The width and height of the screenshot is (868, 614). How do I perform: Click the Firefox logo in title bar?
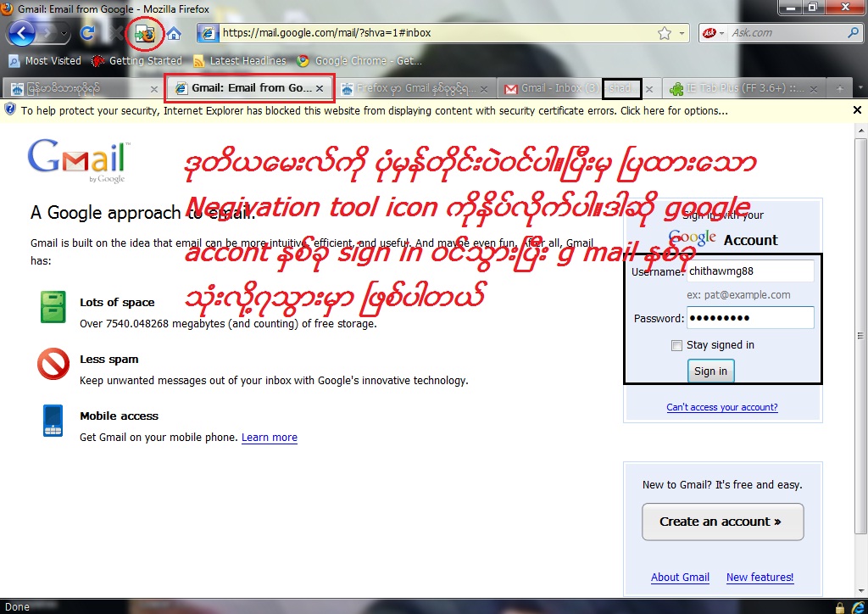pos(7,8)
